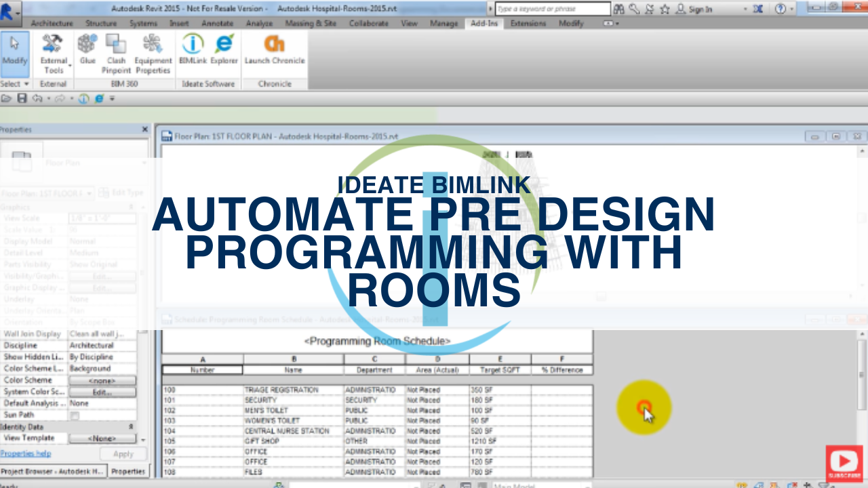Click the Apply button in Properties
Image resolution: width=868 pixels, height=488 pixels.
coord(123,454)
